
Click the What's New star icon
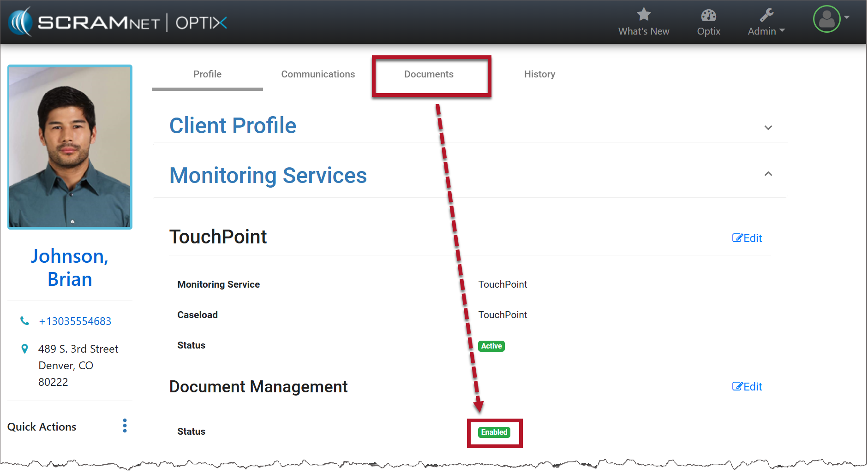click(643, 15)
